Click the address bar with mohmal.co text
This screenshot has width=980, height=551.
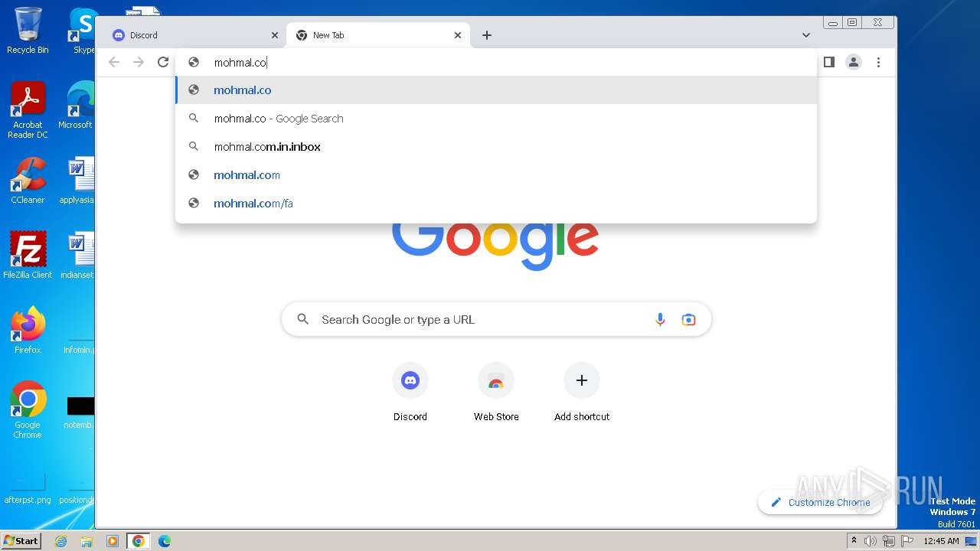click(x=496, y=63)
